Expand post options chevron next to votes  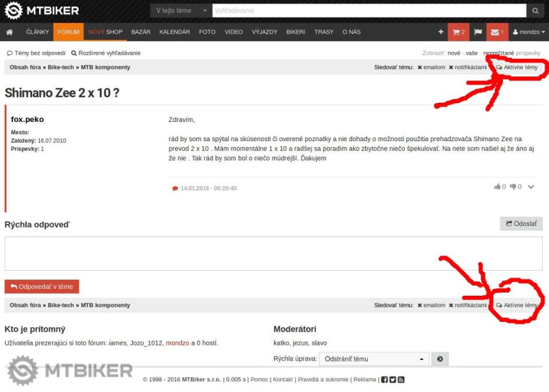tap(531, 187)
